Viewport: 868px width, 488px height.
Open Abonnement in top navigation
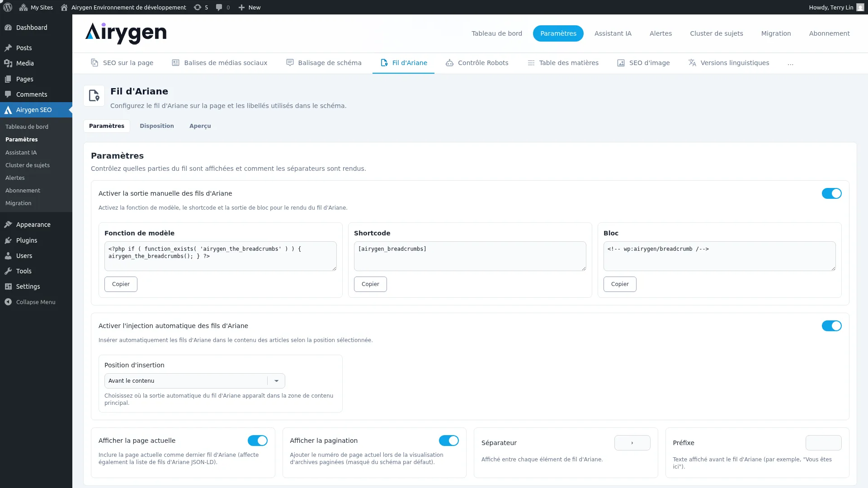[829, 33]
